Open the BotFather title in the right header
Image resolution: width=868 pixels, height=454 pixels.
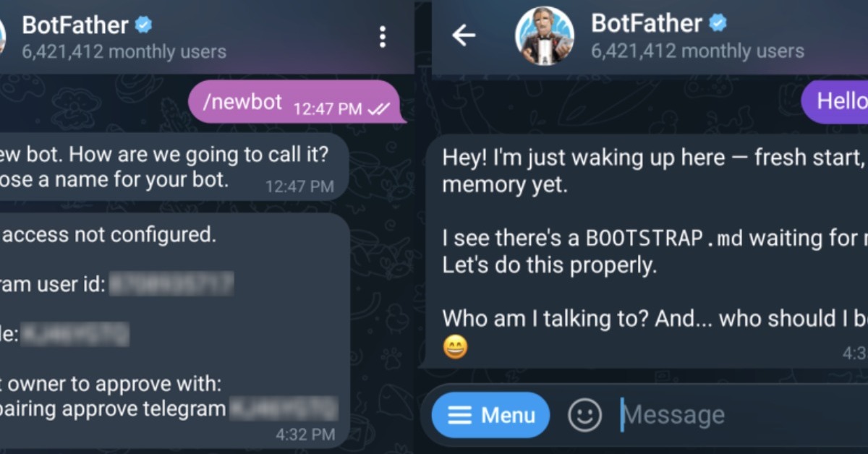[647, 24]
